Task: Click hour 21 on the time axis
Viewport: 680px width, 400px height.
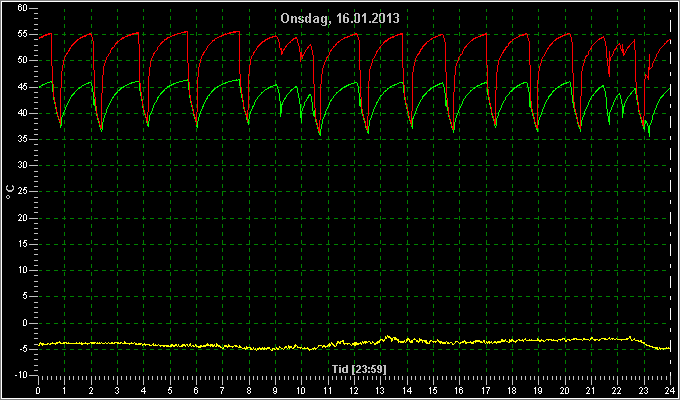Action: tap(591, 390)
